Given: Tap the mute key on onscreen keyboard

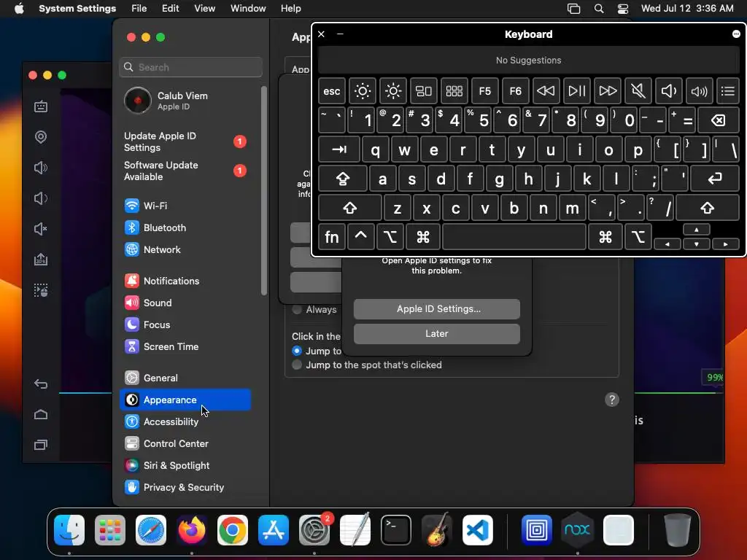Looking at the screenshot, I should pos(638,91).
